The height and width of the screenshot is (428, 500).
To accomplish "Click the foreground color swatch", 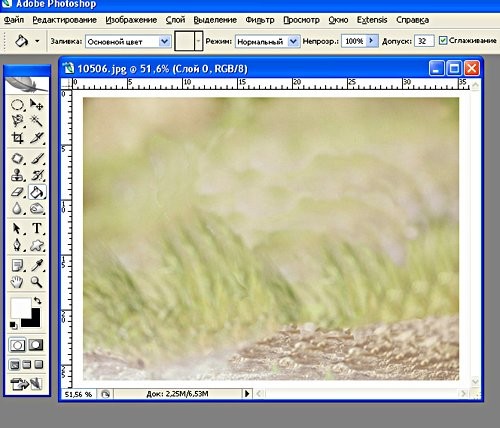I will click(x=20, y=308).
